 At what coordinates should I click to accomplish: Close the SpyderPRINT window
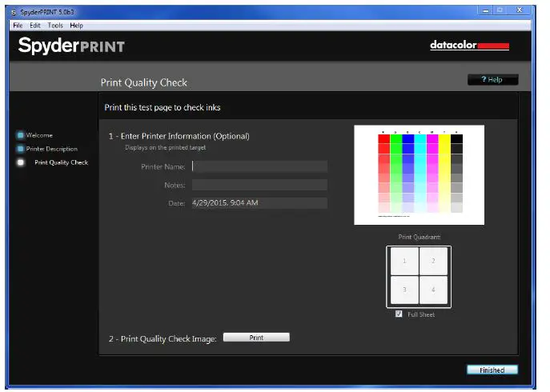click(x=520, y=10)
